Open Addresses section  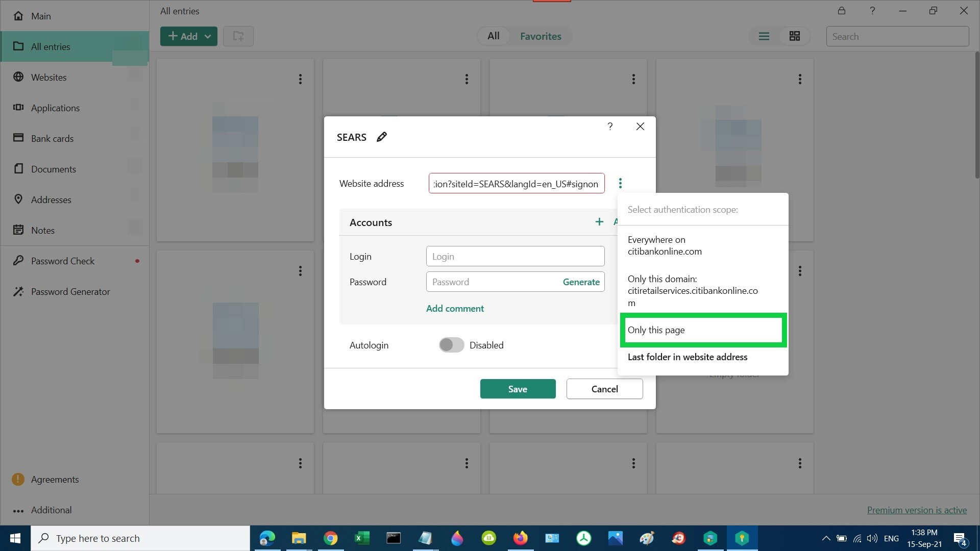click(75, 199)
